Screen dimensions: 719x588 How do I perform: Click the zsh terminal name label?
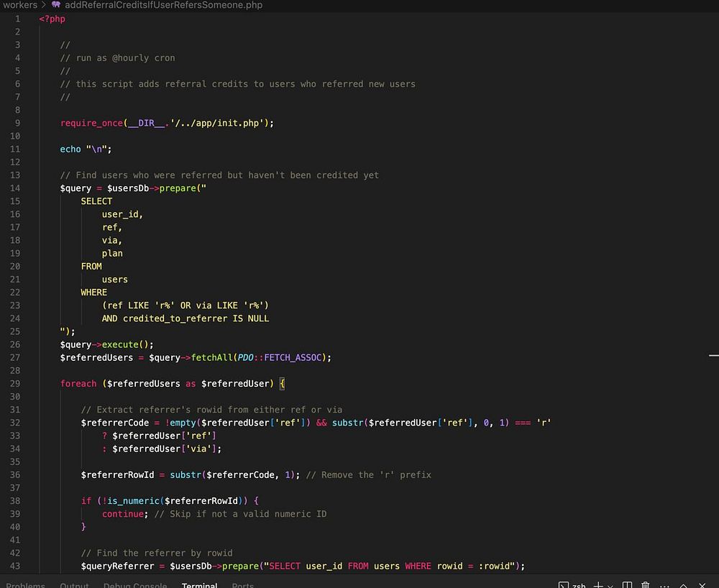coord(578,585)
